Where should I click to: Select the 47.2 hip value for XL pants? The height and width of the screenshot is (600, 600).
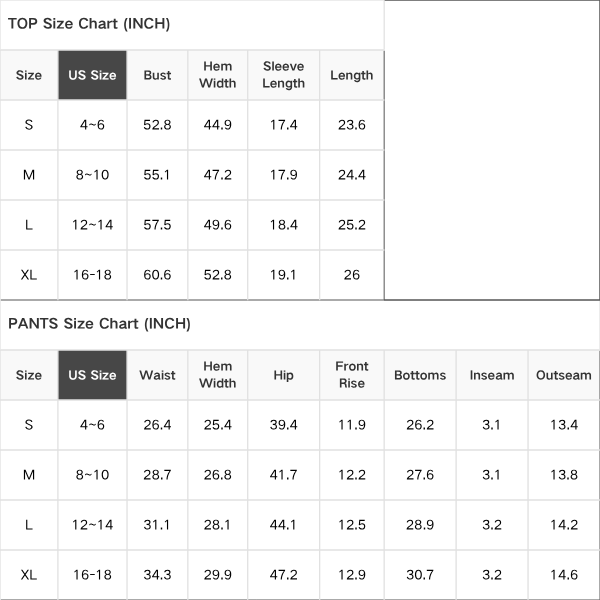pyautogui.click(x=284, y=575)
